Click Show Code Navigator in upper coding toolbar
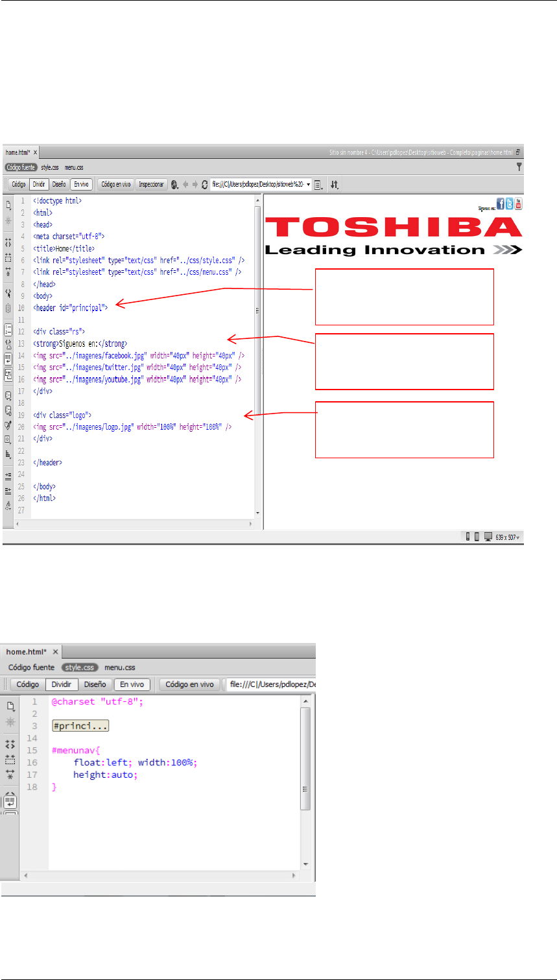Viewport: 557px width, 980px height. (x=10, y=220)
